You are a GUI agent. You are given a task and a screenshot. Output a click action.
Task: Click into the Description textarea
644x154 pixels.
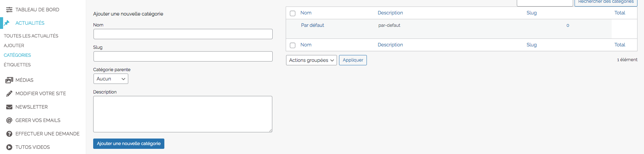183,114
